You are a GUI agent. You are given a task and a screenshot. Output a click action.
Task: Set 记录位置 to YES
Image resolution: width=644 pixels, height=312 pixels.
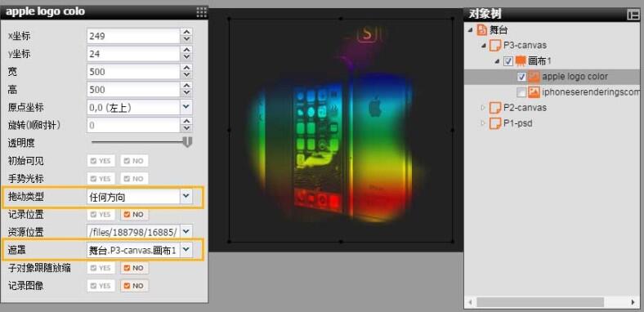pyautogui.click(x=101, y=215)
